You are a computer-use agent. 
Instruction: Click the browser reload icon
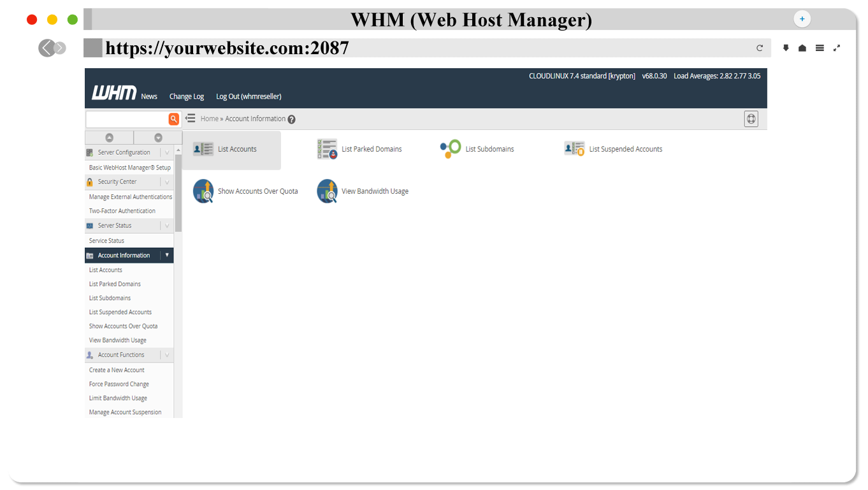click(x=760, y=48)
